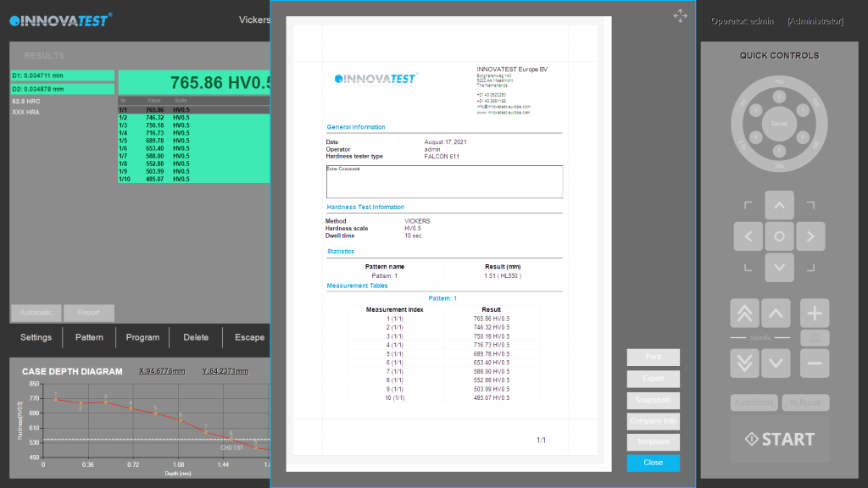The image size is (868, 488).
Task: Select result row 1/8 552.88
Action: 194,164
